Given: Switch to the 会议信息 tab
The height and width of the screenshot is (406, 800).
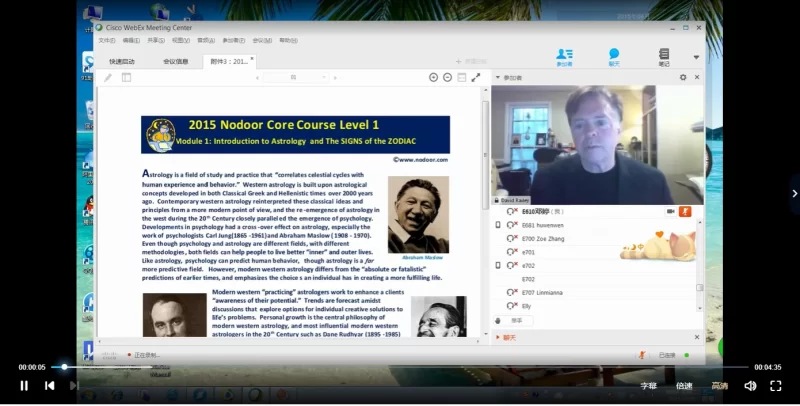Looking at the screenshot, I should (175, 61).
